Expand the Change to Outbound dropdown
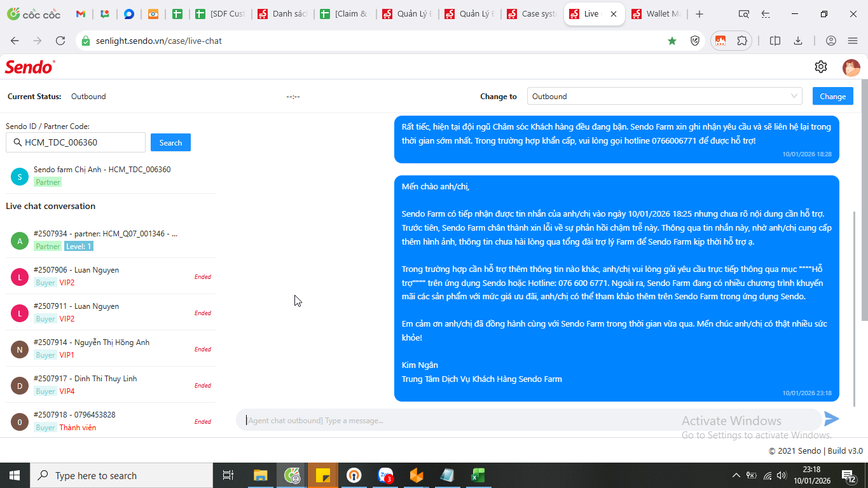Viewport: 868px width, 488px height. (665, 97)
